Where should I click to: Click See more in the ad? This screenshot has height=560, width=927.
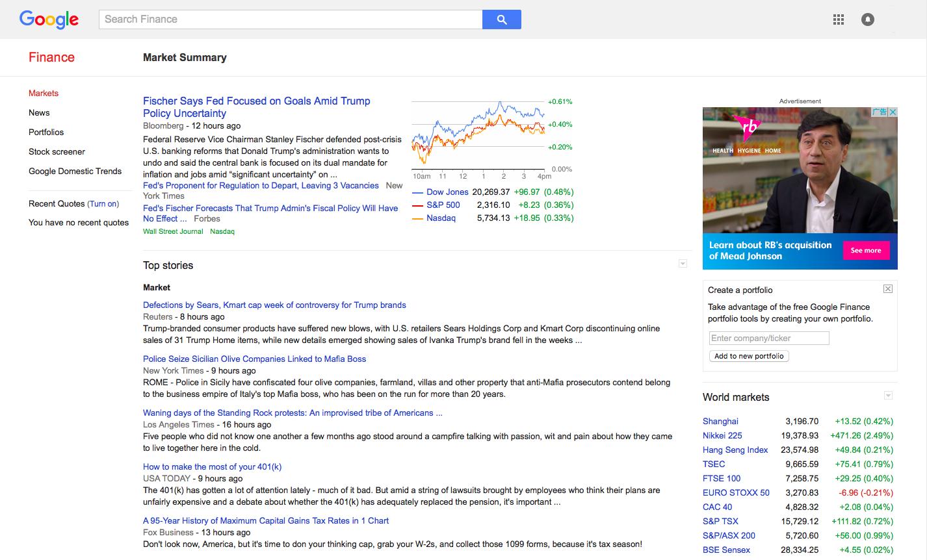[x=866, y=250]
